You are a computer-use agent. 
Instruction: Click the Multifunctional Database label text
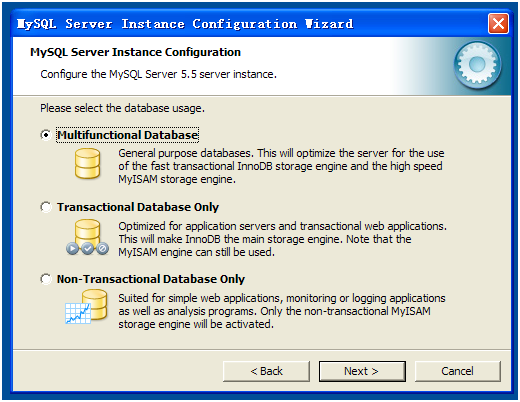point(128,135)
